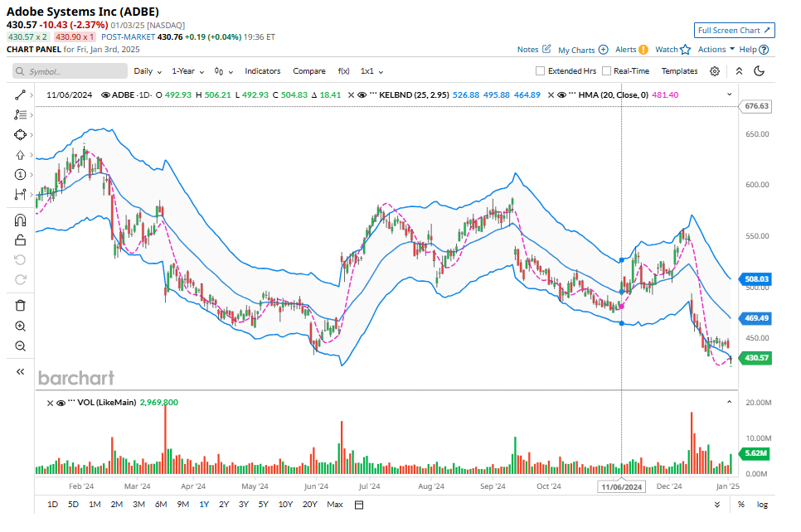The width and height of the screenshot is (801, 532).
Task: Open the Indicators menu
Action: coord(262,71)
